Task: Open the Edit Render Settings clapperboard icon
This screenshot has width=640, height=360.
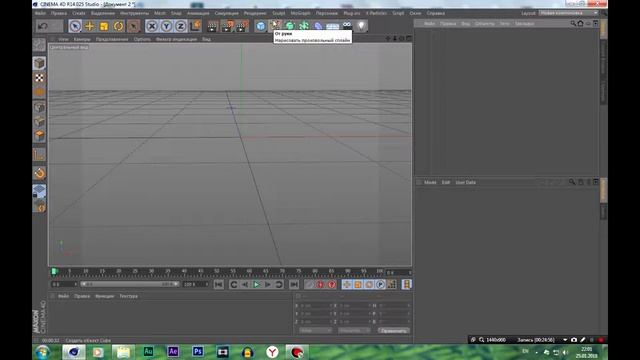Action: tap(242, 26)
